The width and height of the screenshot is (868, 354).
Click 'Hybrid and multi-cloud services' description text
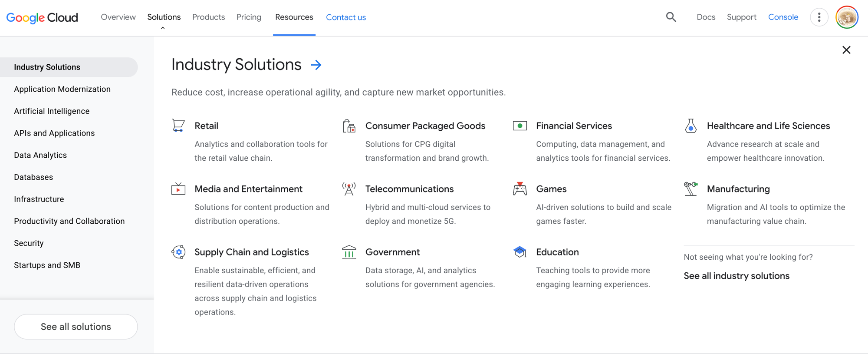(428, 214)
